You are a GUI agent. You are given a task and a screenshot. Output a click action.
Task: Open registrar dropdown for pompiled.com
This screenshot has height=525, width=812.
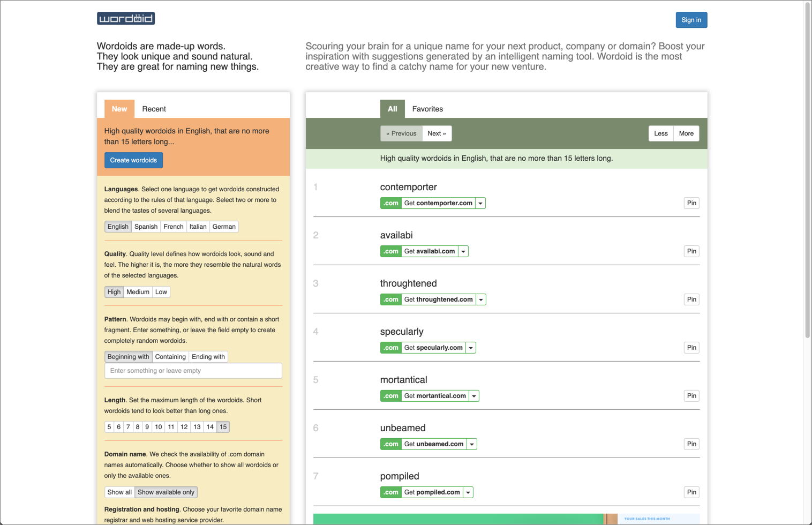point(468,492)
